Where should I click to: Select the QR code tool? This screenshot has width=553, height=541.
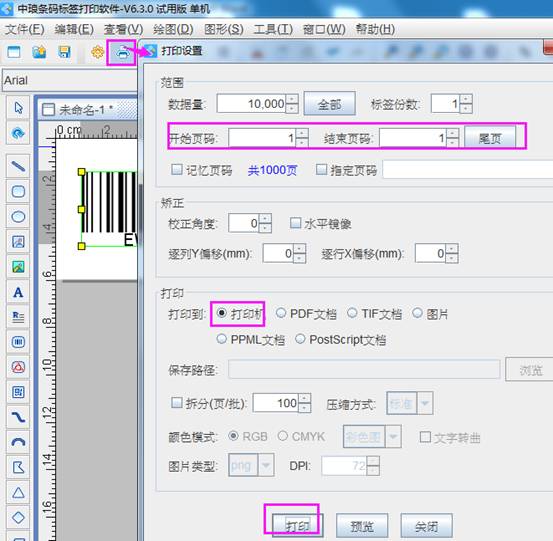coord(18,392)
